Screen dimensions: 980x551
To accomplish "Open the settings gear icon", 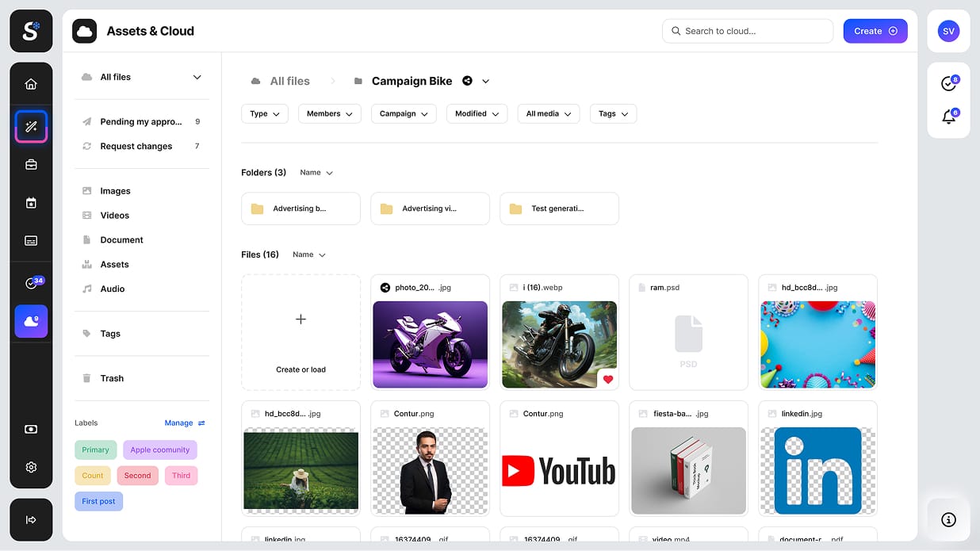I will click(31, 467).
